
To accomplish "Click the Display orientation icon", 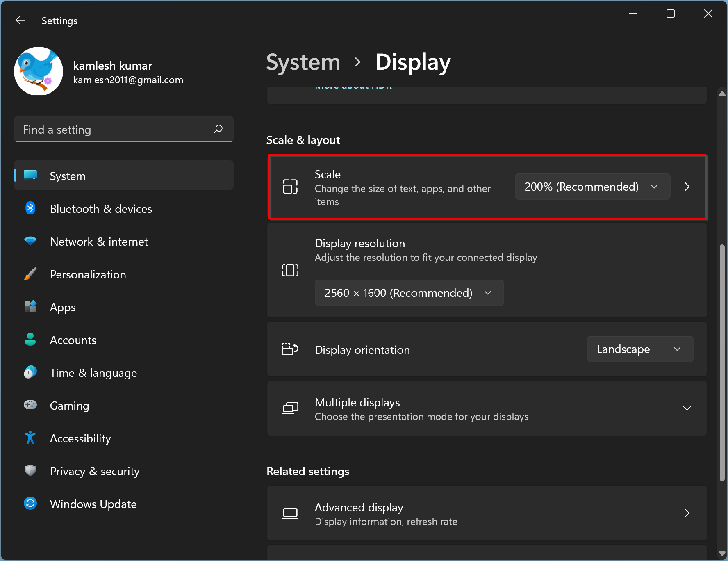I will coord(290,349).
